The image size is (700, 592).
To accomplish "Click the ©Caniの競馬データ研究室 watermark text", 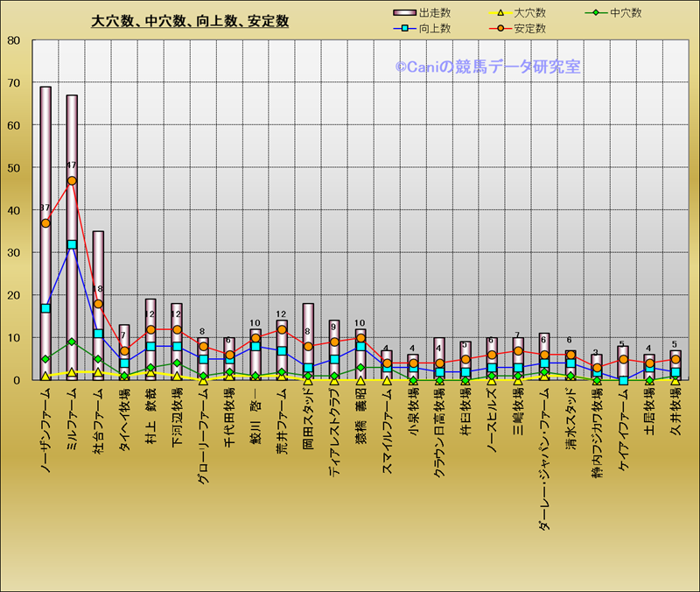I will point(487,67).
